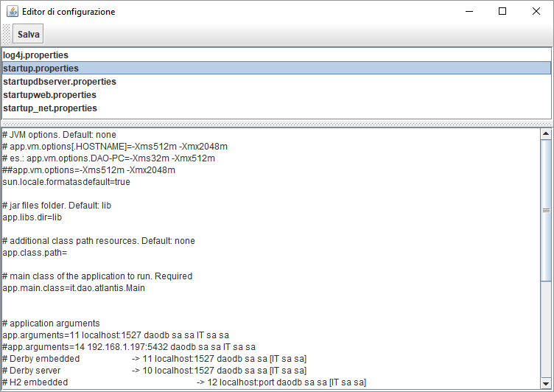This screenshot has height=392, width=554.
Task: Minimize the Editor di configurazione window
Action: tap(469, 11)
